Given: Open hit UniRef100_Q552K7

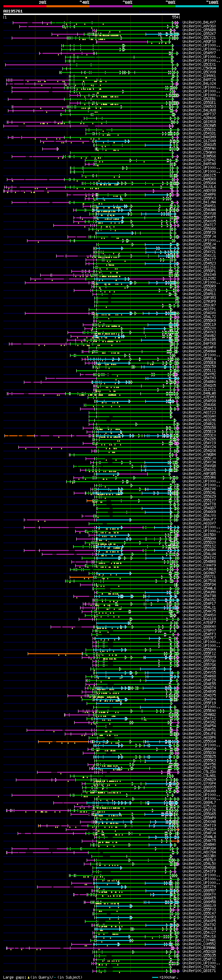Looking at the screenshot, I should click(x=199, y=34).
